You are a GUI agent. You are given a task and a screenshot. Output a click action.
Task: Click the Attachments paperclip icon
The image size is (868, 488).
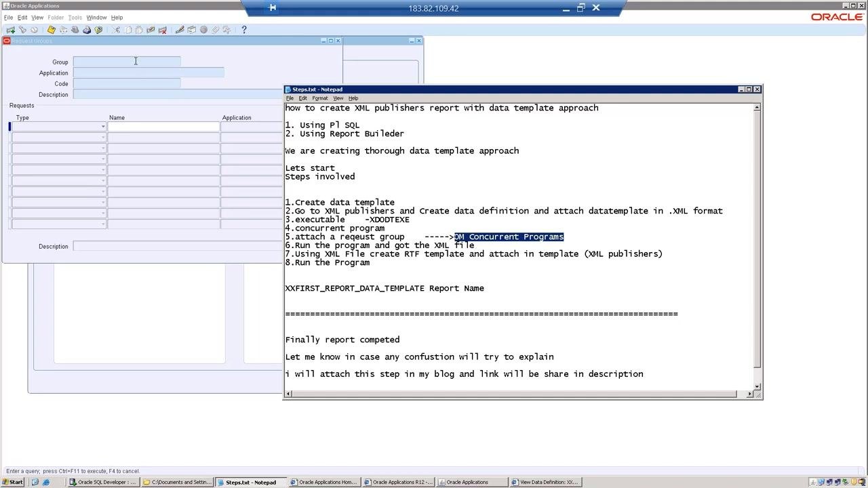coord(215,30)
